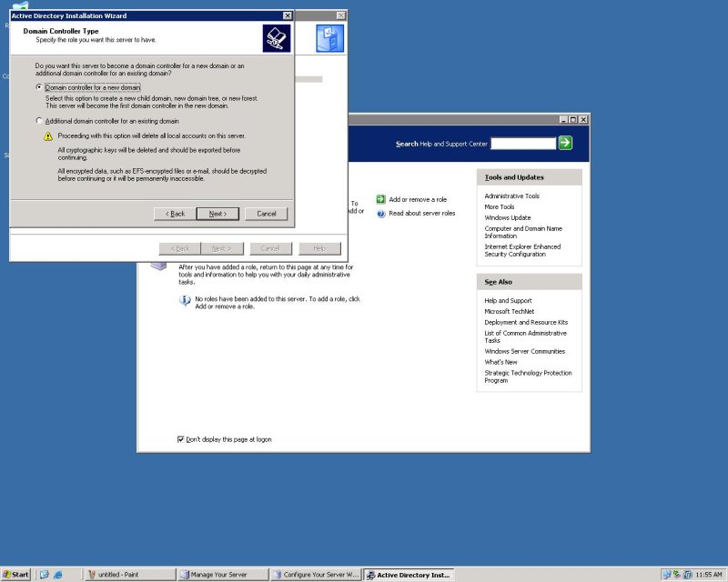Close the Active Directory Installation Wizard window
This screenshot has height=582, width=728.
point(288,15)
